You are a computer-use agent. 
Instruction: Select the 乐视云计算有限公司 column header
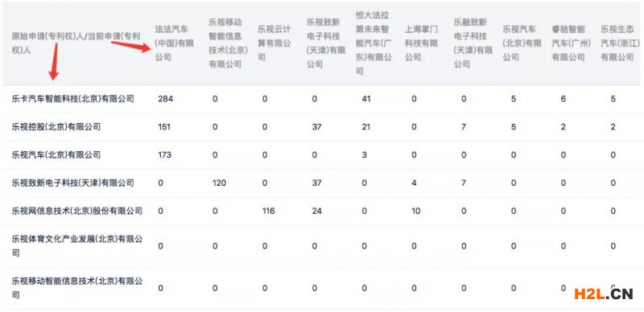pyautogui.click(x=275, y=43)
